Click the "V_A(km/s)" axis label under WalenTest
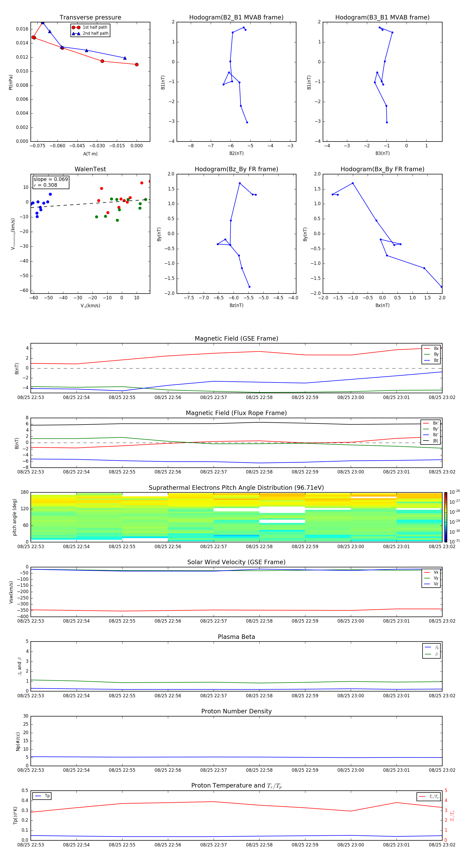The image size is (473, 868). click(90, 306)
